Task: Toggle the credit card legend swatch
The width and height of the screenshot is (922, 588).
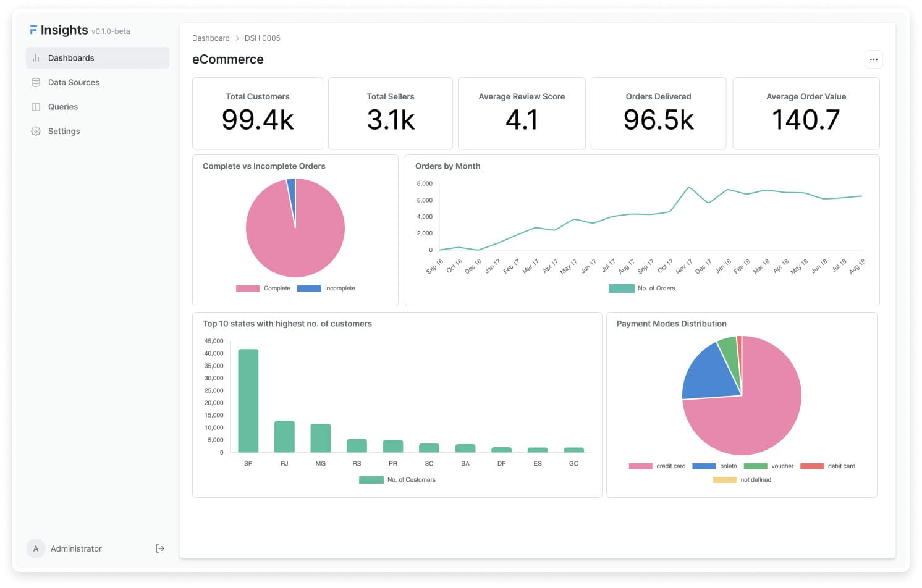Action: coord(640,466)
